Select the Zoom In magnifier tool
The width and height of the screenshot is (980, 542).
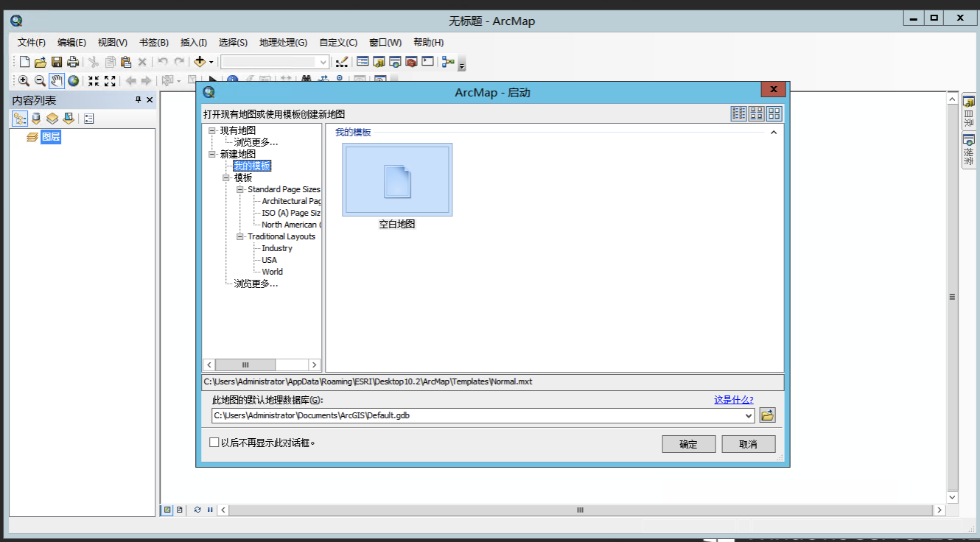click(x=24, y=81)
